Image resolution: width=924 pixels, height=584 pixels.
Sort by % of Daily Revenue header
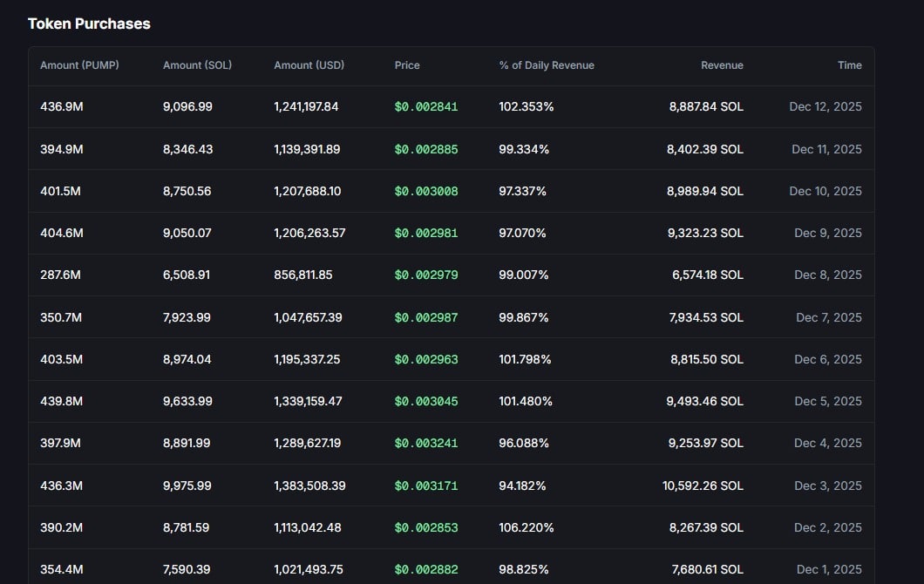(546, 65)
